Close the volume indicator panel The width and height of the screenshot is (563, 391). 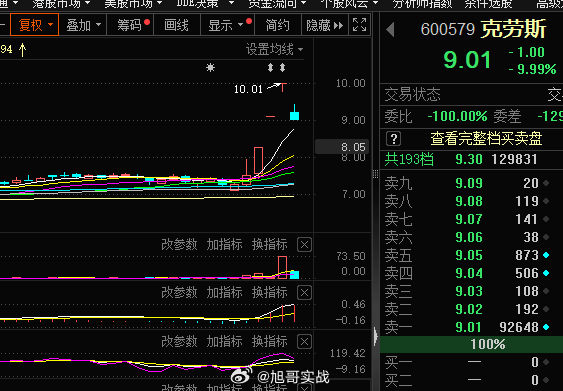coord(304,245)
